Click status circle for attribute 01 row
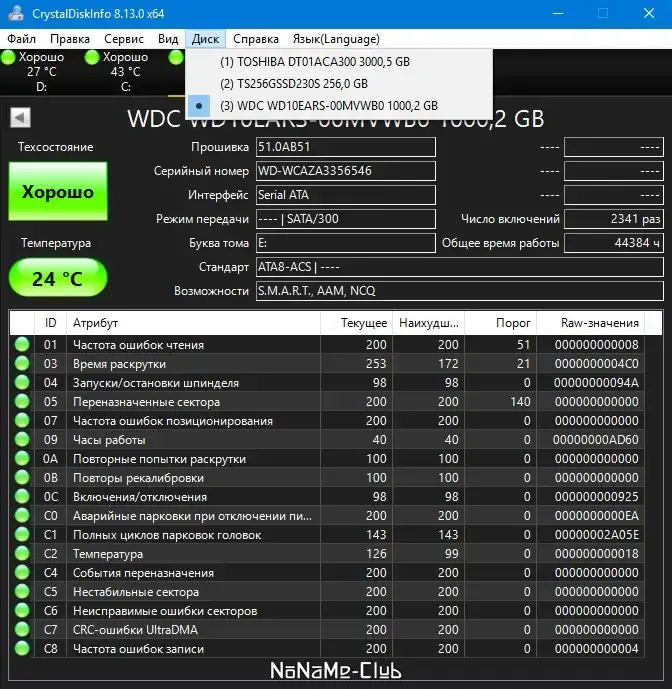672x689 pixels. pos(22,344)
